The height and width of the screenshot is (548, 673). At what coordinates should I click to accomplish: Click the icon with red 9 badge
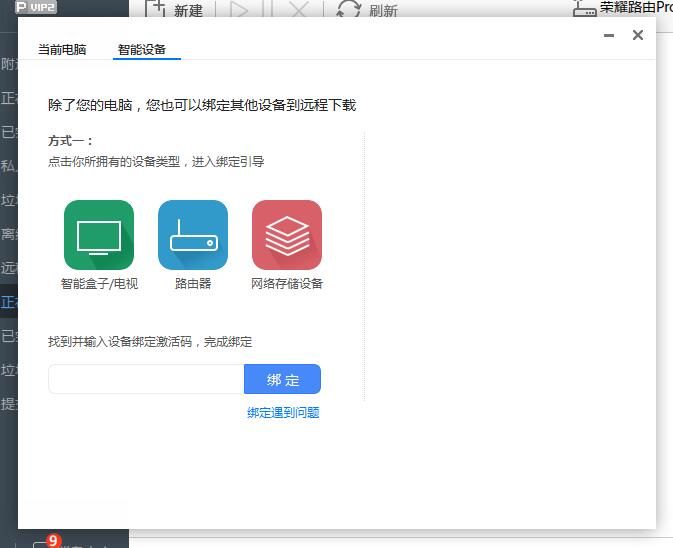click(x=47, y=542)
